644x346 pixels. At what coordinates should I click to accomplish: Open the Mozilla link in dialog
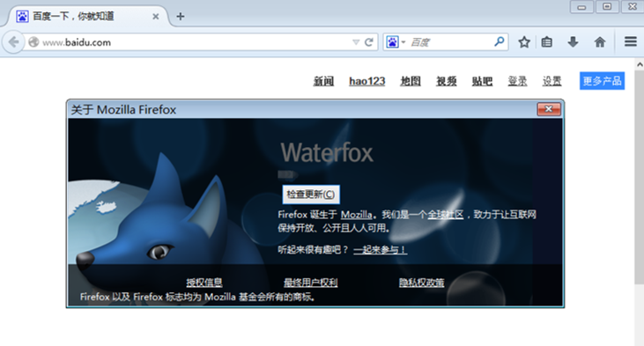click(x=356, y=215)
